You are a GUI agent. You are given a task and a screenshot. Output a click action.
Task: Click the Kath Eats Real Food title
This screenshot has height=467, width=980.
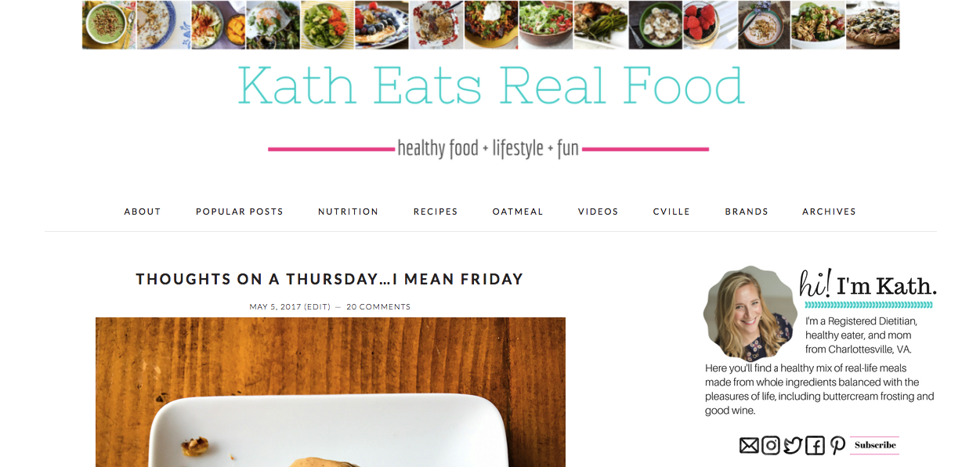[x=490, y=86]
